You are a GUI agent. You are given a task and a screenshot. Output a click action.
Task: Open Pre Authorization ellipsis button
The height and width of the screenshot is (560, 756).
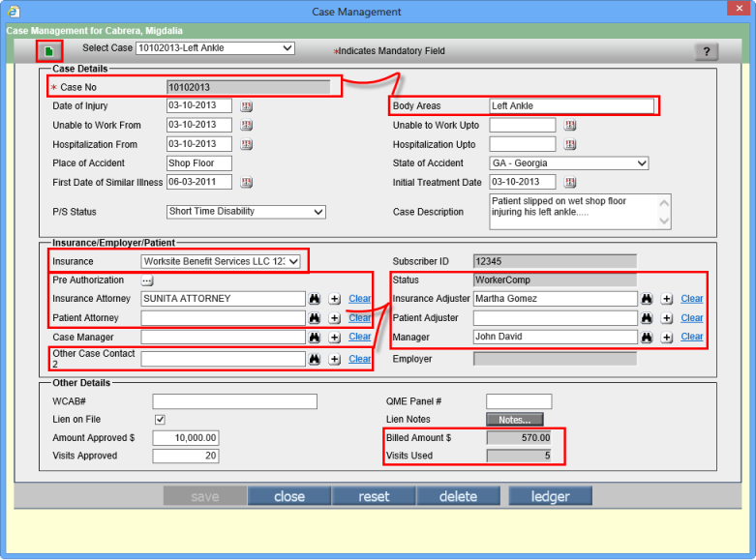[147, 280]
